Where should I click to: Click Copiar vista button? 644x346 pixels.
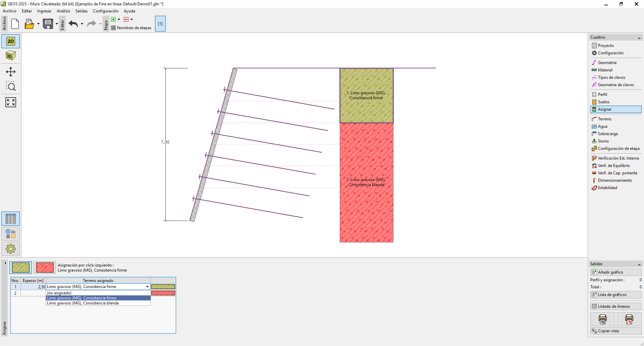(616, 331)
